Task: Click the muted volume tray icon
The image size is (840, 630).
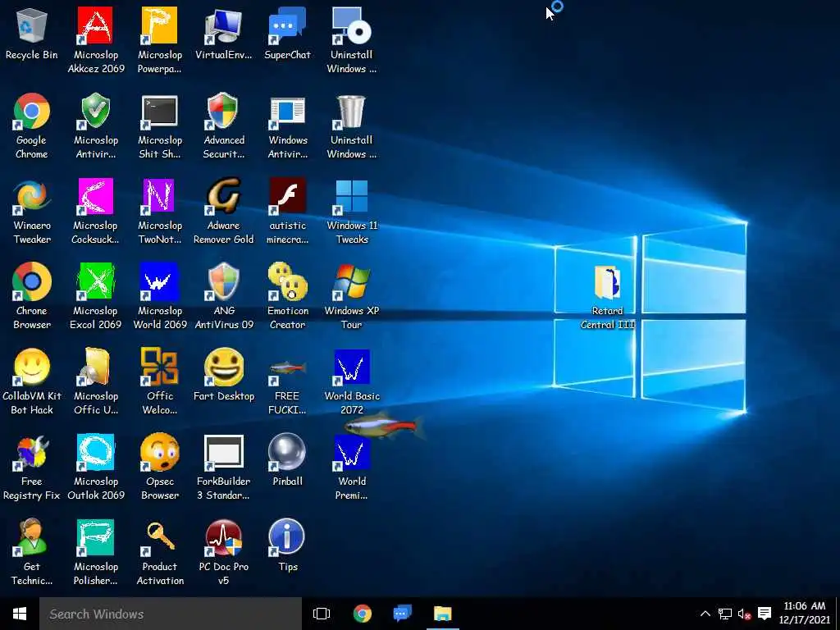Action: pos(744,614)
